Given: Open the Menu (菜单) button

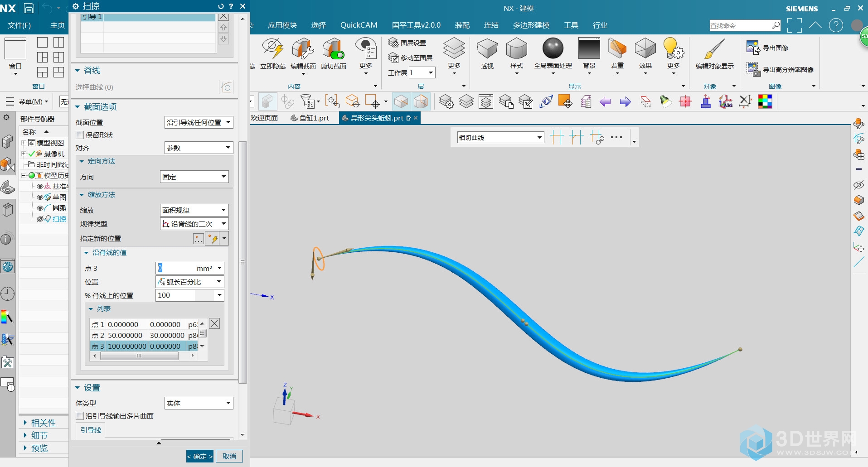Looking at the screenshot, I should click(x=27, y=101).
